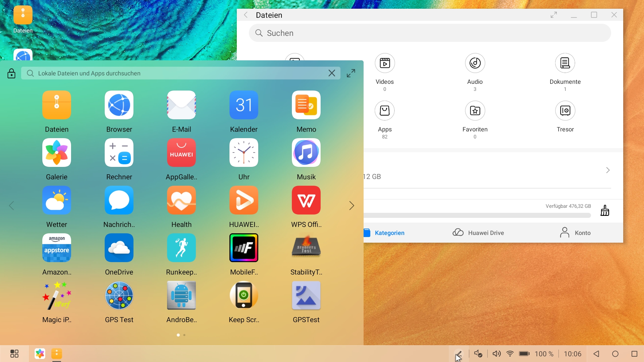Open the Tresor safe category
The height and width of the screenshot is (362, 644).
565,111
